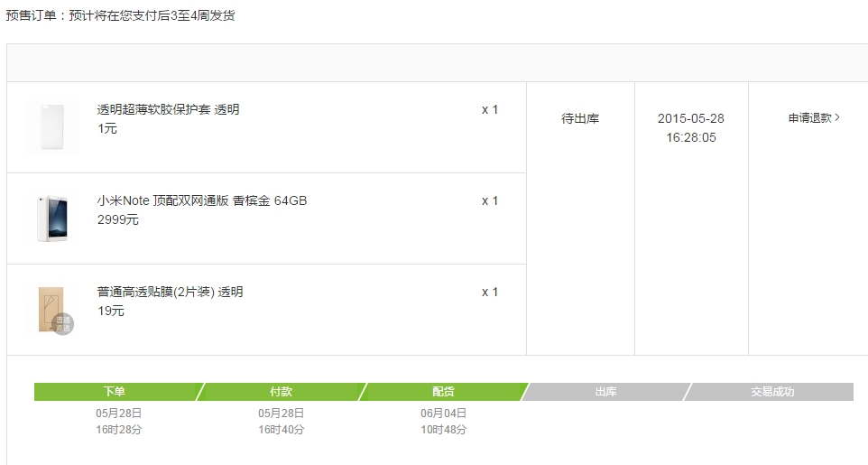Open the 透明超薄软胶保护套 product link

tap(168, 109)
